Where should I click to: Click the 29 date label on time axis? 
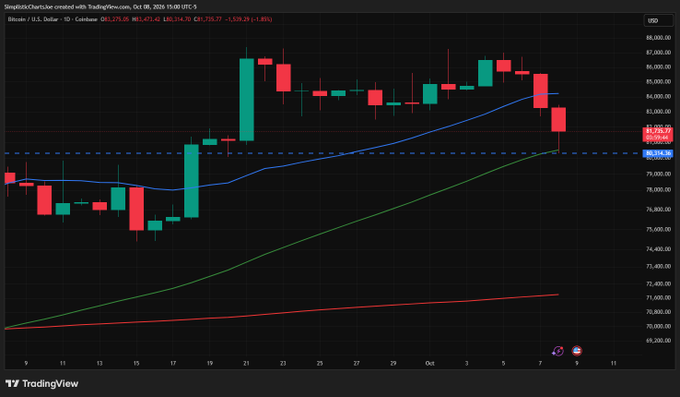[x=393, y=363]
